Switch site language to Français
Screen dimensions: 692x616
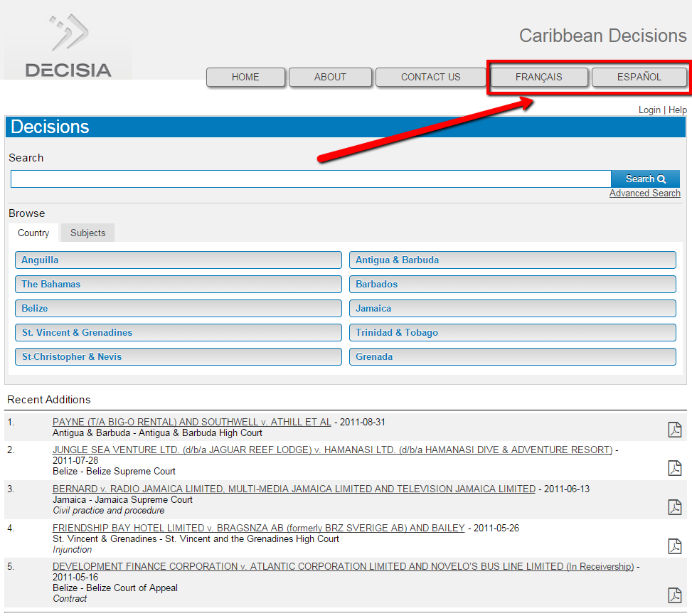click(x=538, y=78)
